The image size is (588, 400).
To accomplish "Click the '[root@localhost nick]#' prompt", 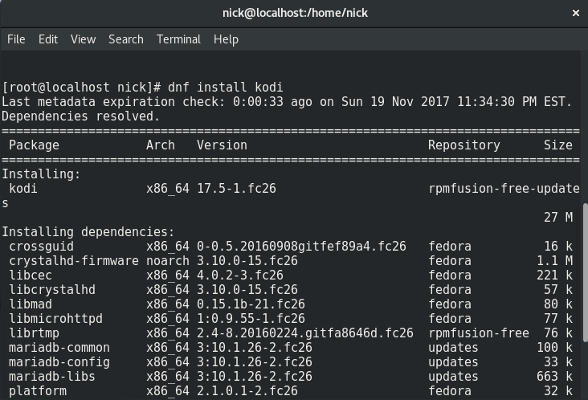I will 81,87.
